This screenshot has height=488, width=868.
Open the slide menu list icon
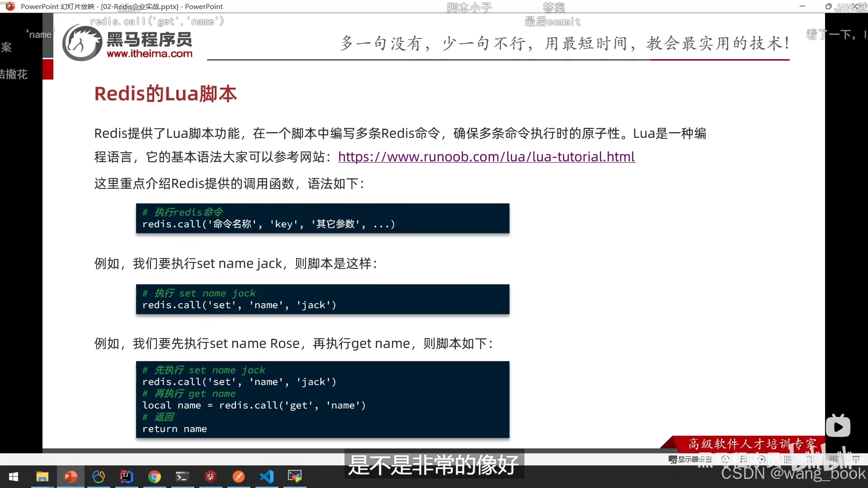744,459
